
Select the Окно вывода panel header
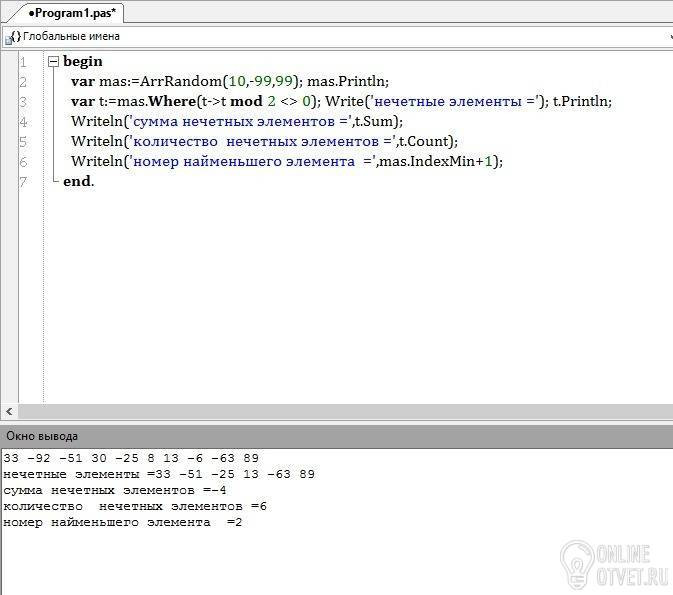click(42, 436)
